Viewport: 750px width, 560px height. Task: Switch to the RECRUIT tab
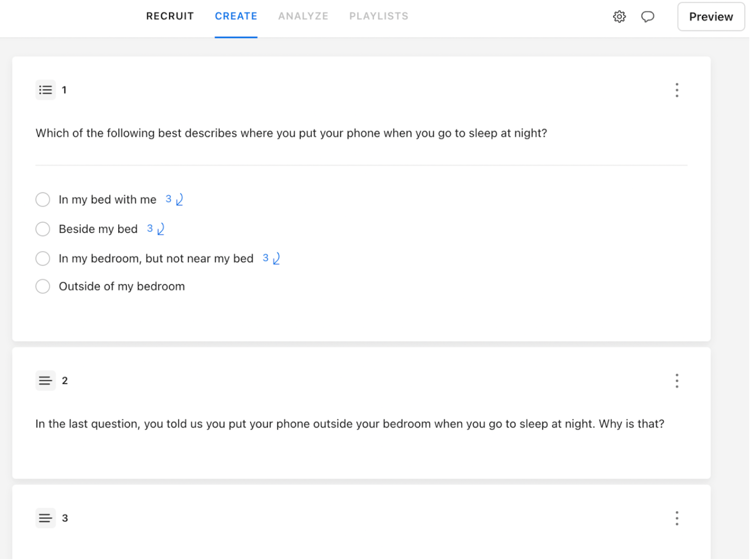[170, 16]
